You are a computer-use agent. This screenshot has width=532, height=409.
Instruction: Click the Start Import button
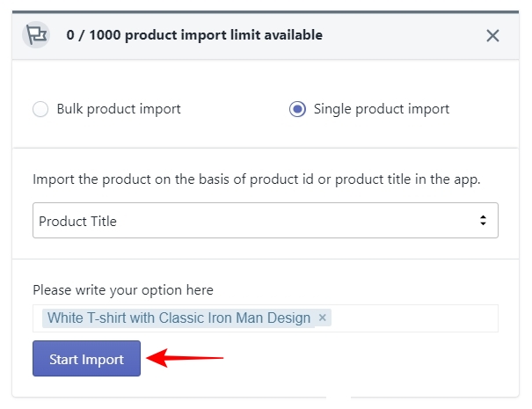tap(86, 359)
